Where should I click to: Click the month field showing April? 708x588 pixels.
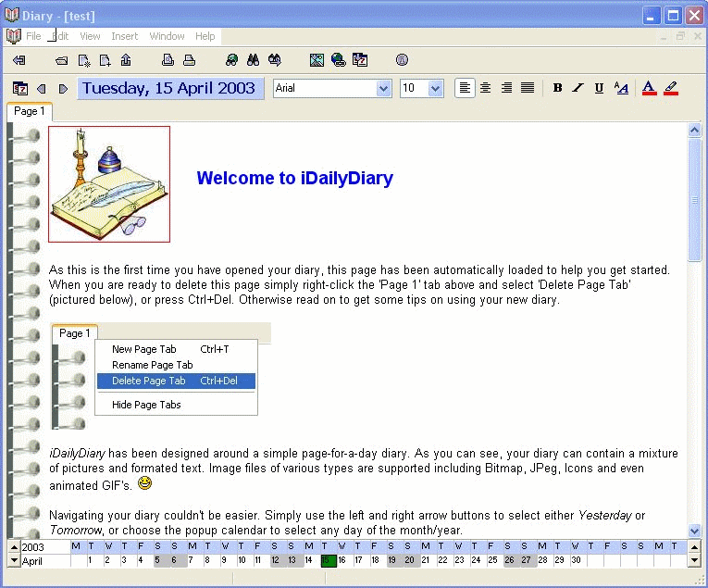(x=45, y=561)
